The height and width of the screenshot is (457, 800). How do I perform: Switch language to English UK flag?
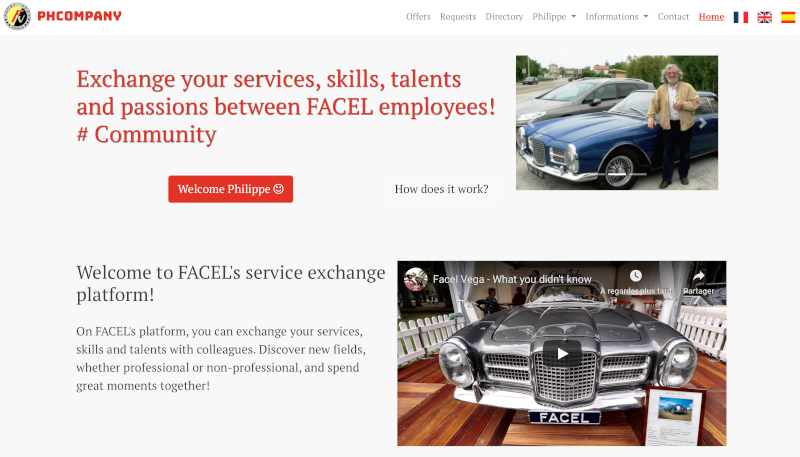[764, 17]
